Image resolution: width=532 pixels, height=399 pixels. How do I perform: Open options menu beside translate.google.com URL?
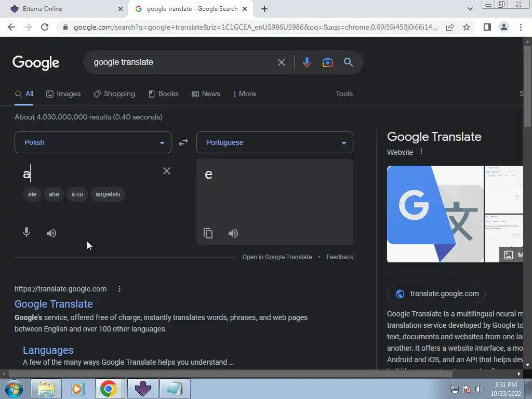[x=119, y=289]
